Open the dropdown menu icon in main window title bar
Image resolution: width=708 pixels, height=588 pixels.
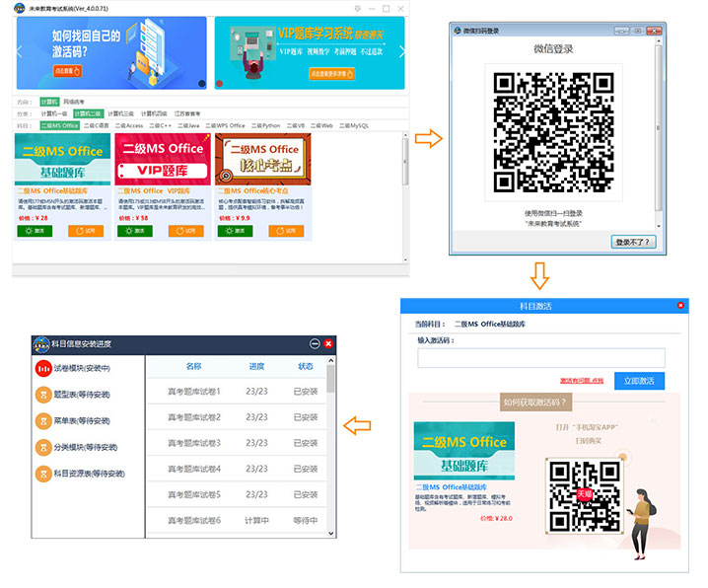[x=358, y=9]
